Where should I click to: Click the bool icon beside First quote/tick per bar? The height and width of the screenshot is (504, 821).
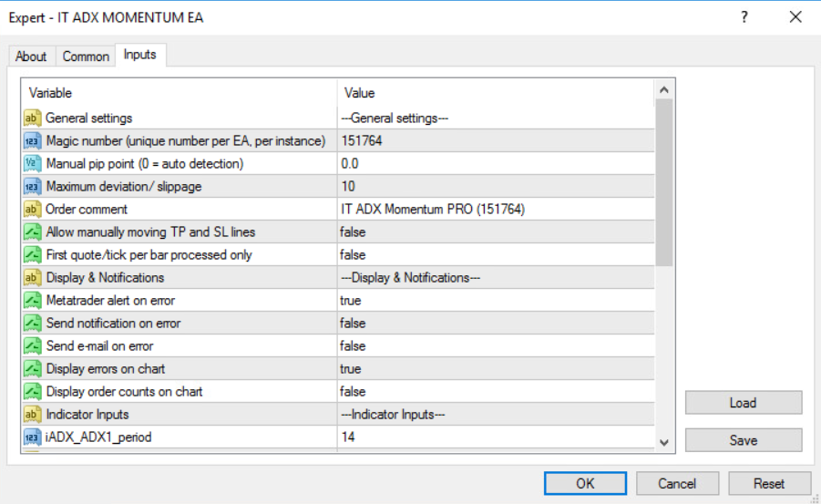pos(32,254)
